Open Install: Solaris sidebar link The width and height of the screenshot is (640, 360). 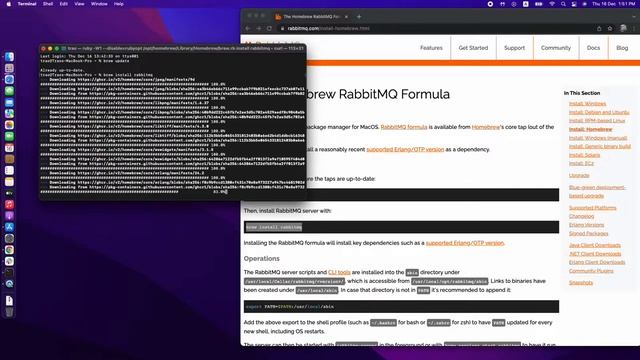click(x=584, y=155)
